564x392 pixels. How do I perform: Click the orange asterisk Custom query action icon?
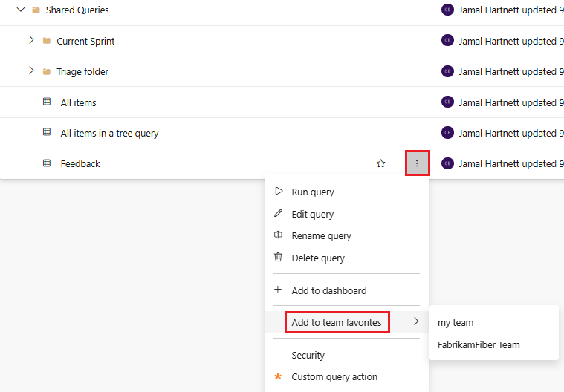(279, 377)
